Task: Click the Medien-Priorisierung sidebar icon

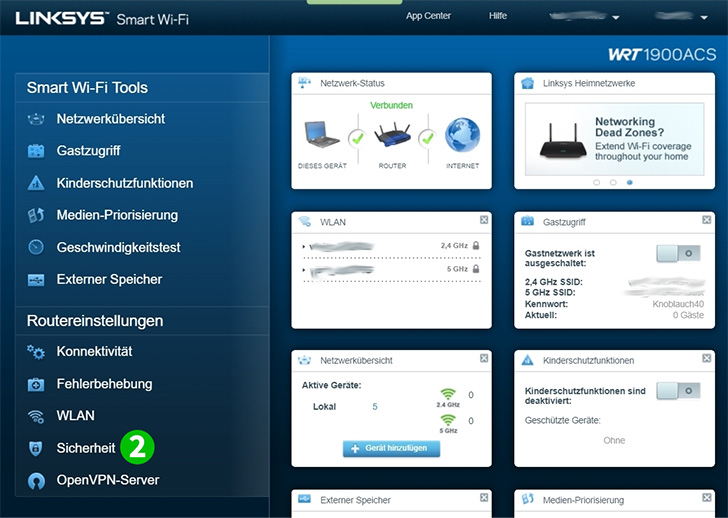Action: click(x=36, y=215)
